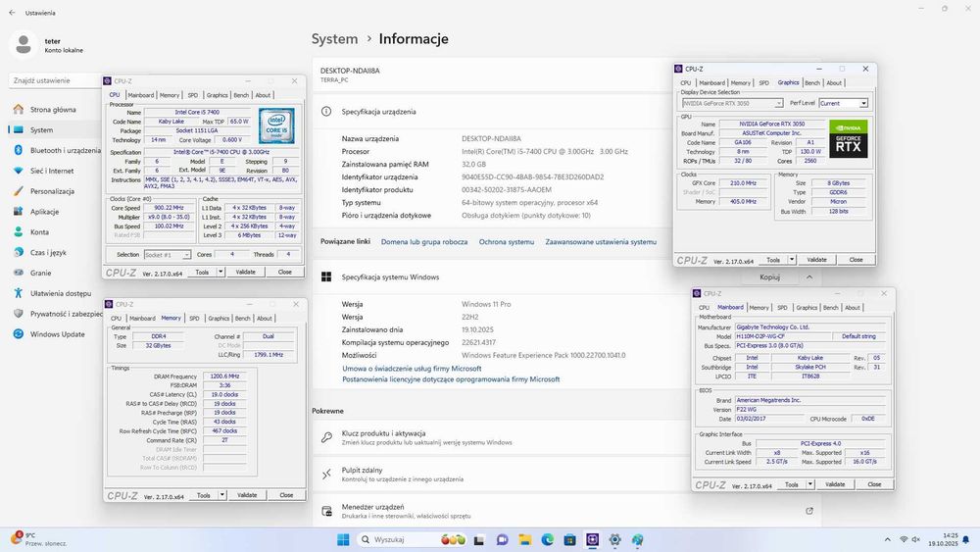Open Microsoft Store from taskbar

pos(569,539)
